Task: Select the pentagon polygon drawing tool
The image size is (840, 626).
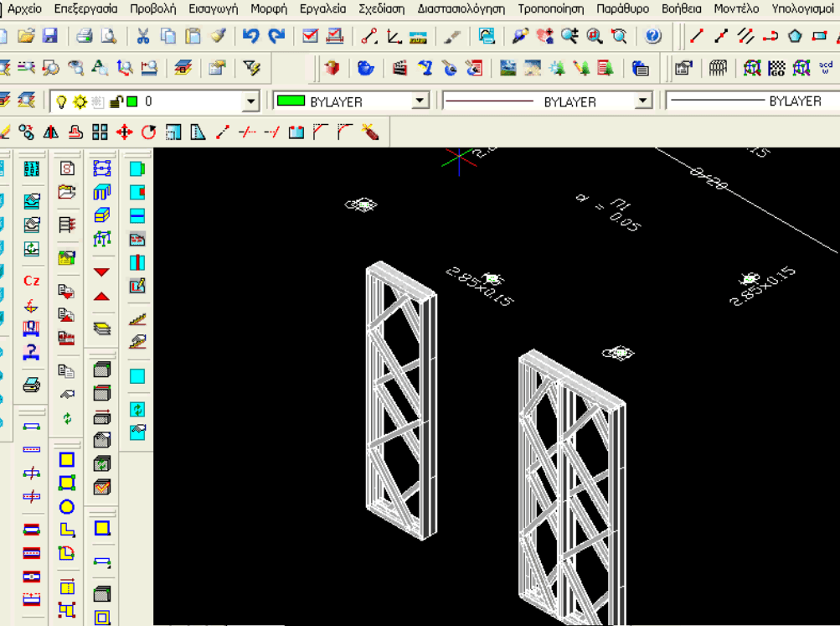Action: click(795, 36)
